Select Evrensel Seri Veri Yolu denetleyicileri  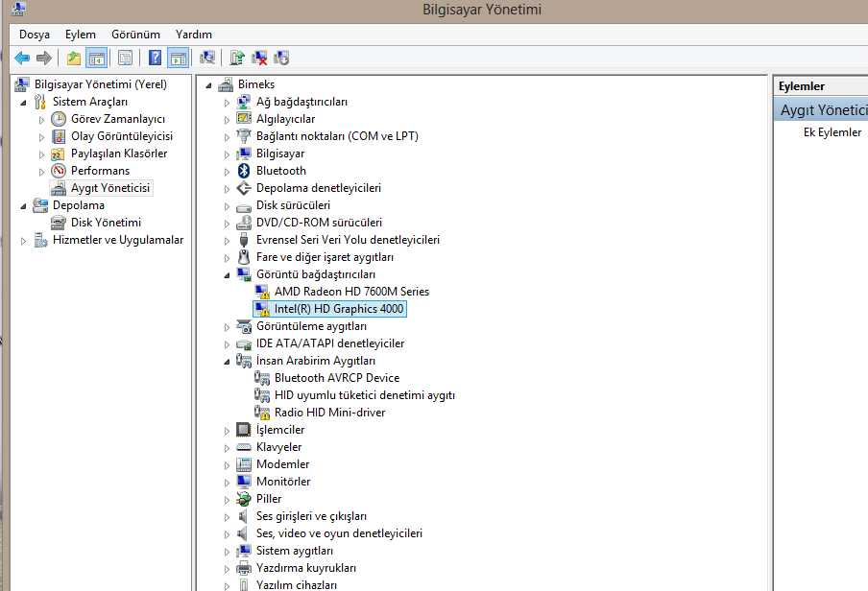click(x=348, y=240)
